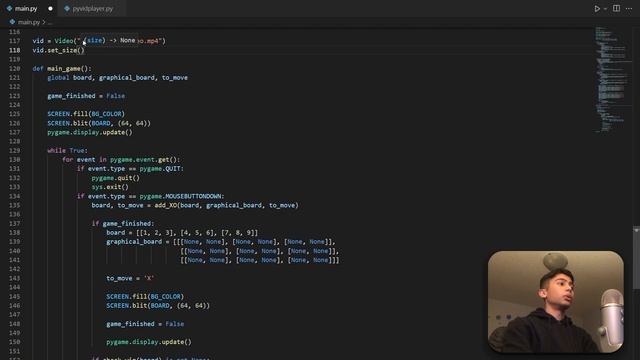Click 'game_finished = False' on line 123
640x360 pixels.
[86, 96]
